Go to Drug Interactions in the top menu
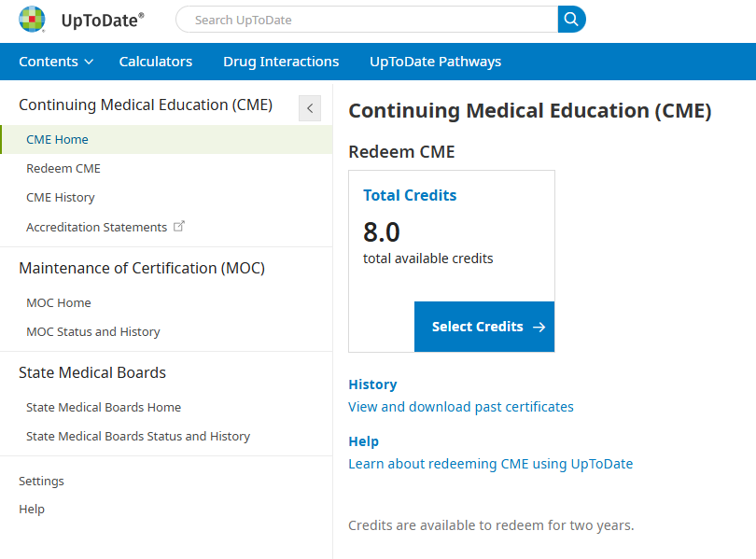The height and width of the screenshot is (559, 756). click(x=281, y=62)
